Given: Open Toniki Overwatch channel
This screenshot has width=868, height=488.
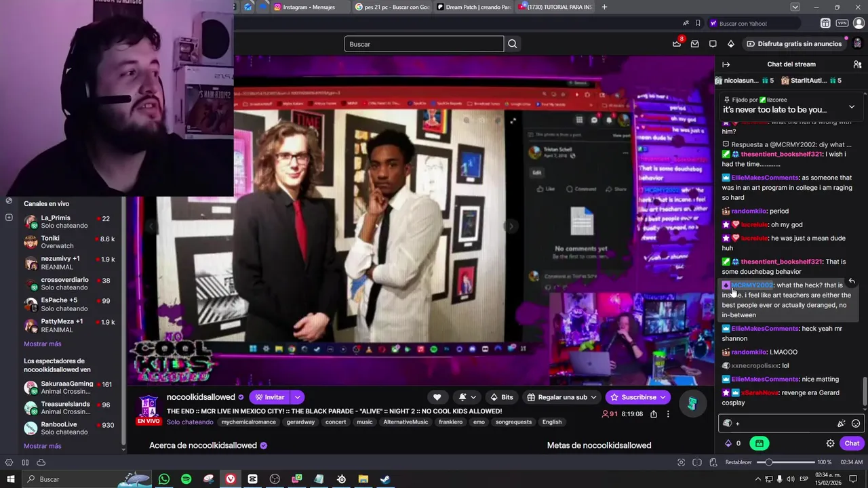Looking at the screenshot, I should pyautogui.click(x=71, y=242).
